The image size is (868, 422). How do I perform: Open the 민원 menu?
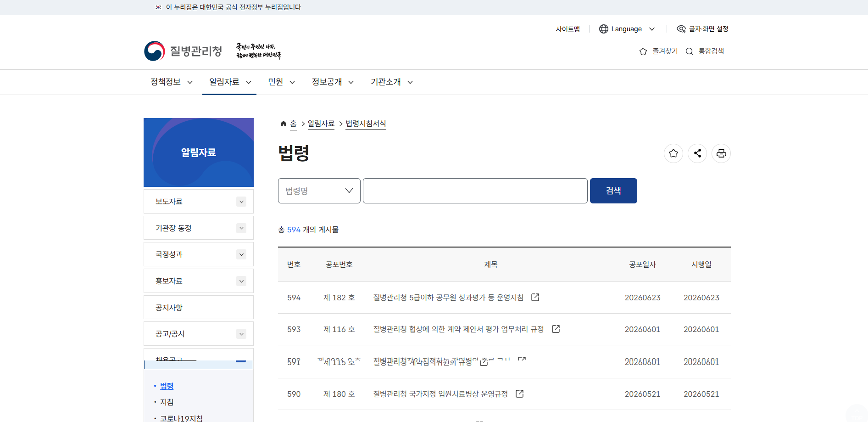pos(281,82)
